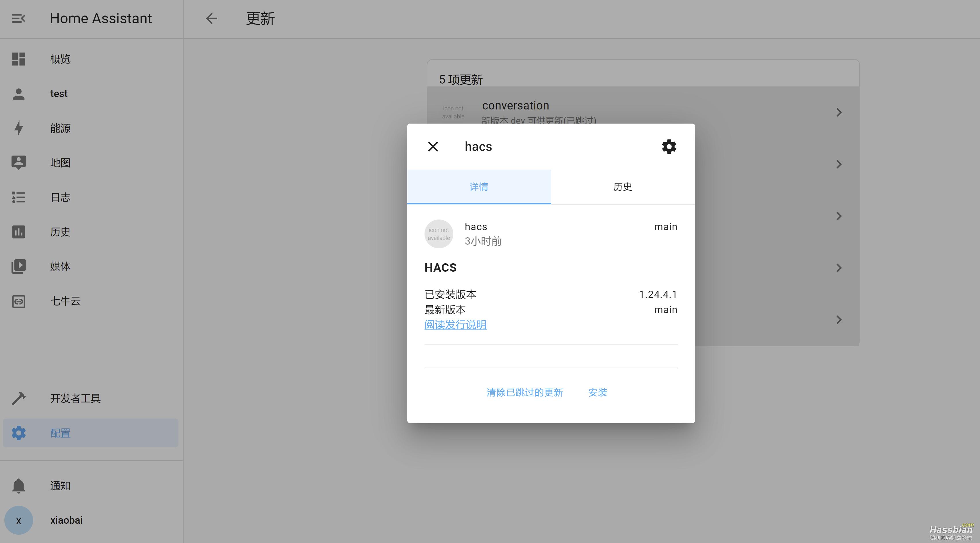This screenshot has width=980, height=543.
Task: Select 配置 label in the sidebar
Action: coord(60,433)
